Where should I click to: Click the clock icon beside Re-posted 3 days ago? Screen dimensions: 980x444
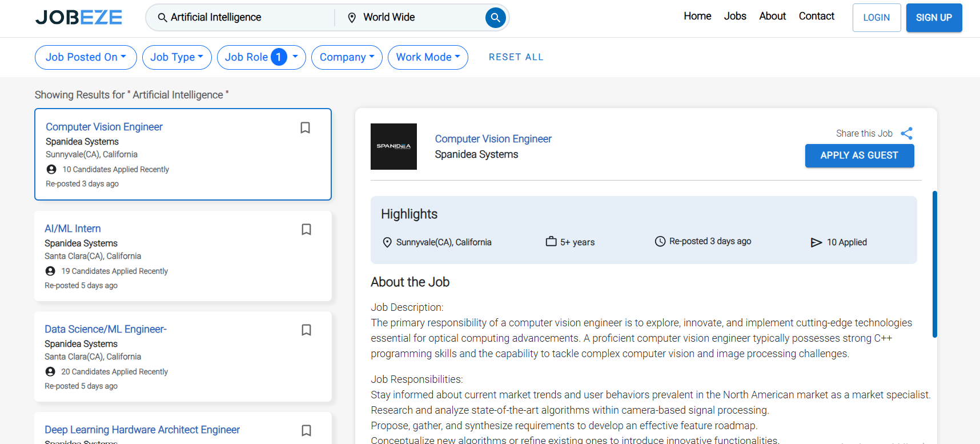point(660,241)
